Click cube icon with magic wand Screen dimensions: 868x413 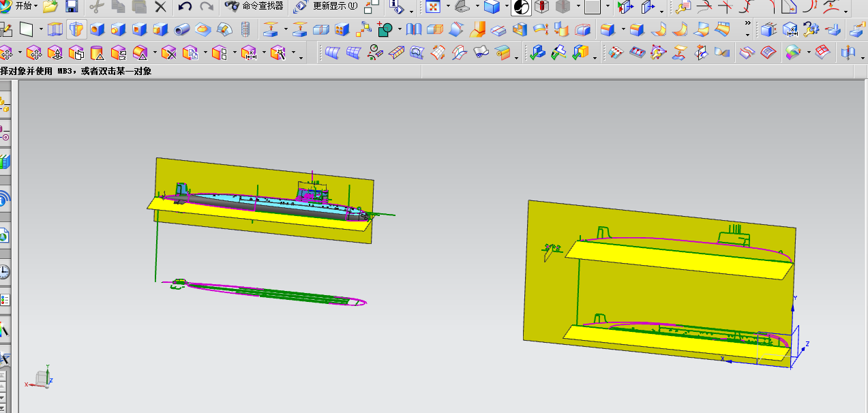277,52
